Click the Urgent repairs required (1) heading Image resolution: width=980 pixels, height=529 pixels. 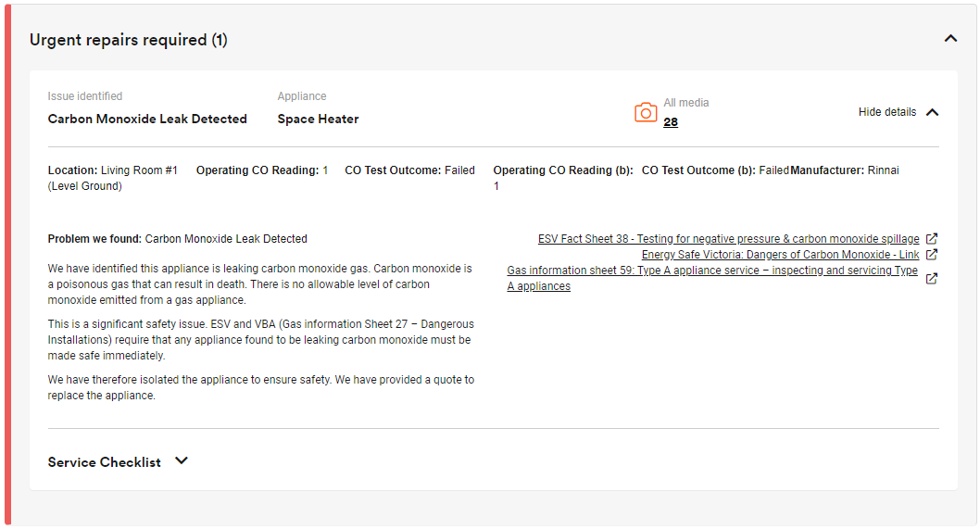129,40
